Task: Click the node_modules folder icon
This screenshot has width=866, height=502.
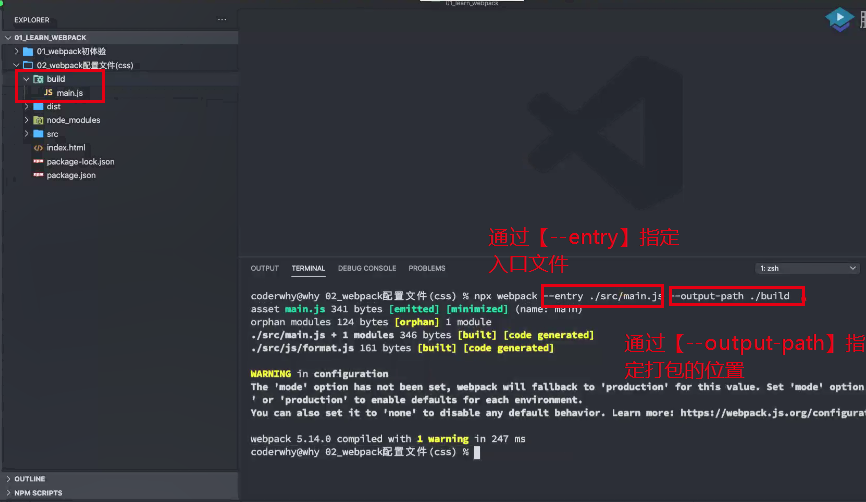Action: [x=38, y=120]
